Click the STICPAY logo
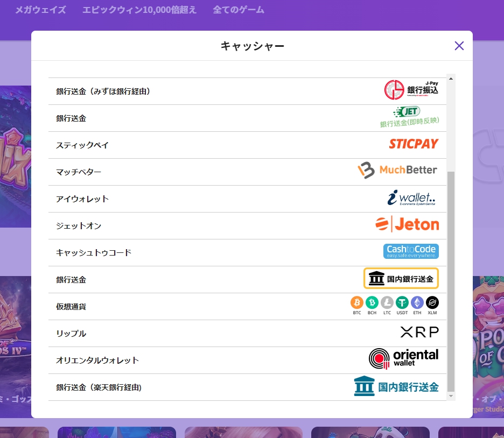The image size is (504, 438). point(414,144)
